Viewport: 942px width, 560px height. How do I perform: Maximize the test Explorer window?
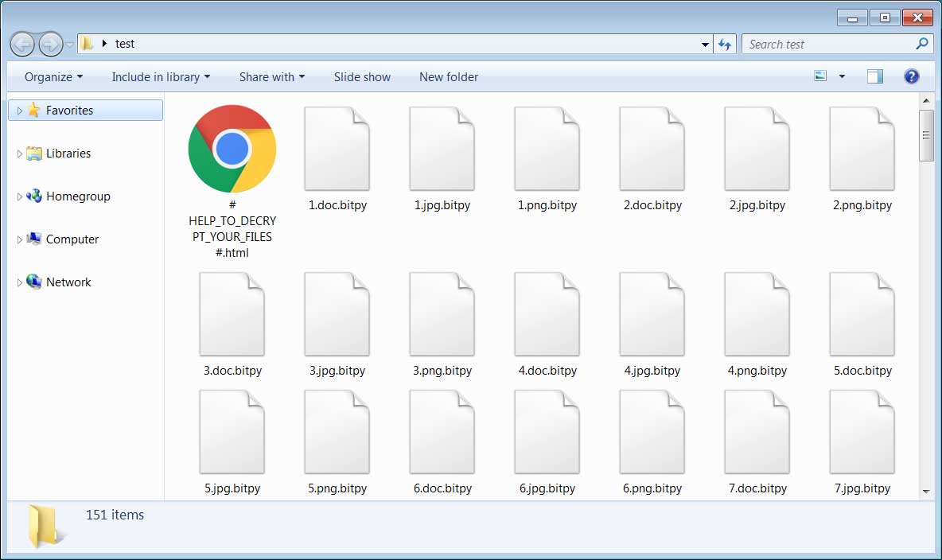[x=885, y=17]
